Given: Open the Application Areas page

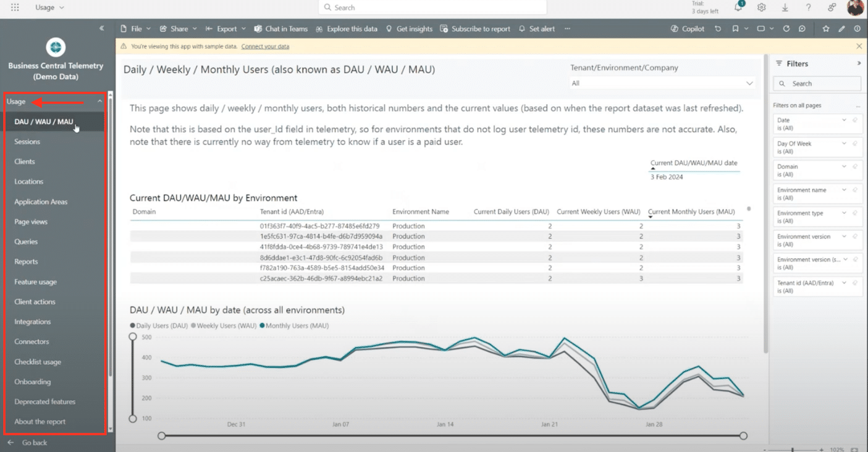Looking at the screenshot, I should pos(41,202).
